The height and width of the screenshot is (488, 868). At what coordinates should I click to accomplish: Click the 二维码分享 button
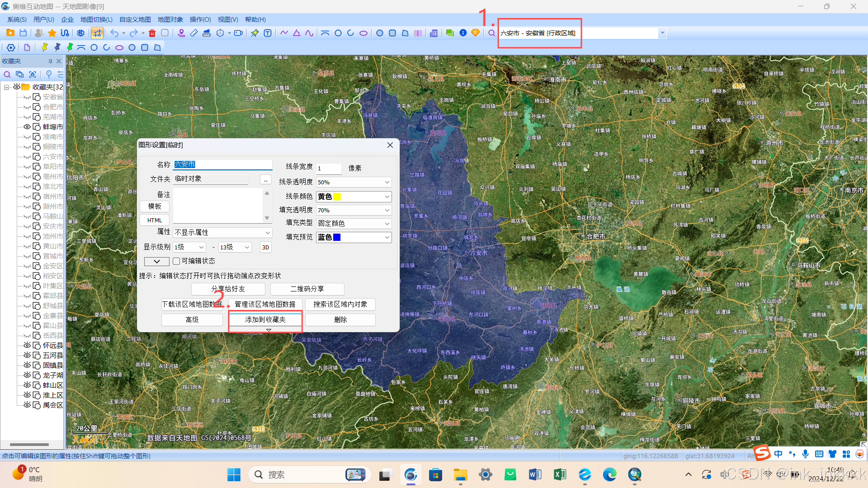[307, 289]
